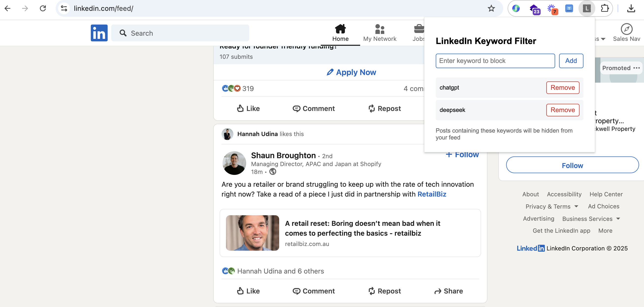The image size is (644, 307).
Task: Like Shaun Broughton's post
Action: (x=248, y=291)
